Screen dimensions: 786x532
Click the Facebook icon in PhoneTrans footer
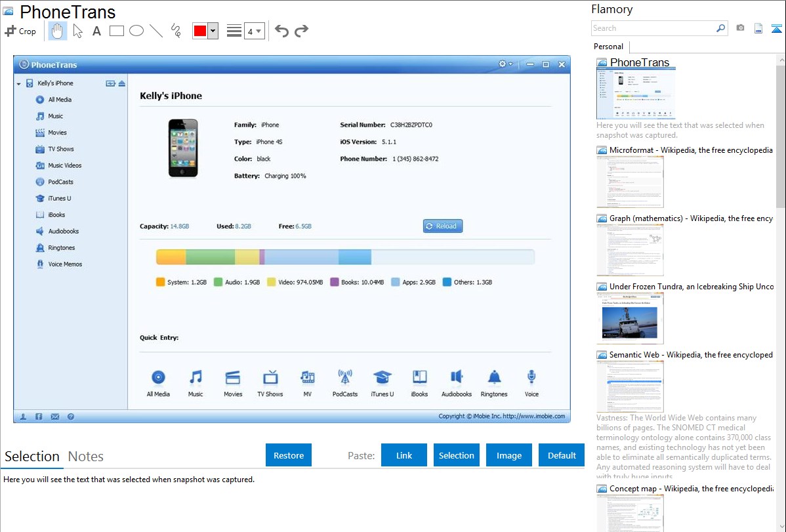click(39, 417)
